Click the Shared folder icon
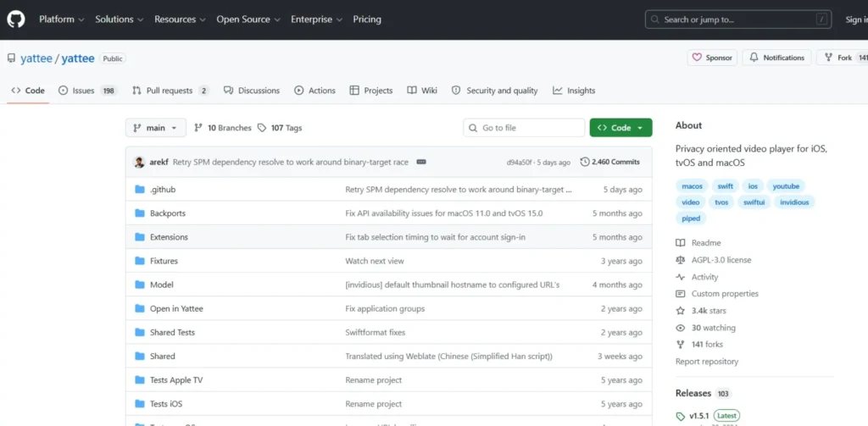Viewport: 868px width, 426px height. [140, 356]
